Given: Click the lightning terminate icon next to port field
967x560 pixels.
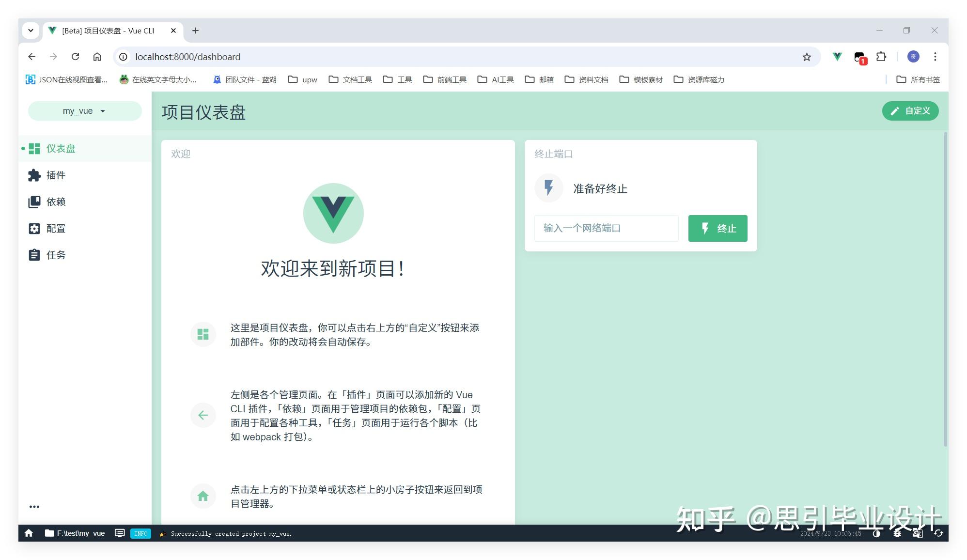Looking at the screenshot, I should 705,228.
